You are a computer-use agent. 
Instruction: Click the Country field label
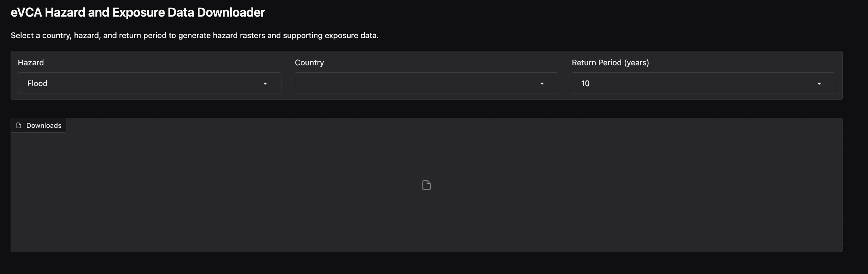click(x=309, y=62)
